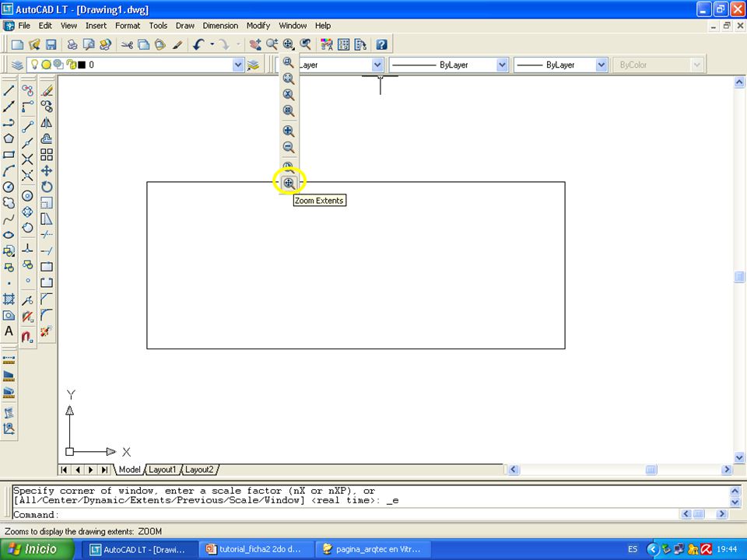Open the linetype ByLayer dropdown
747x560 pixels.
(502, 65)
